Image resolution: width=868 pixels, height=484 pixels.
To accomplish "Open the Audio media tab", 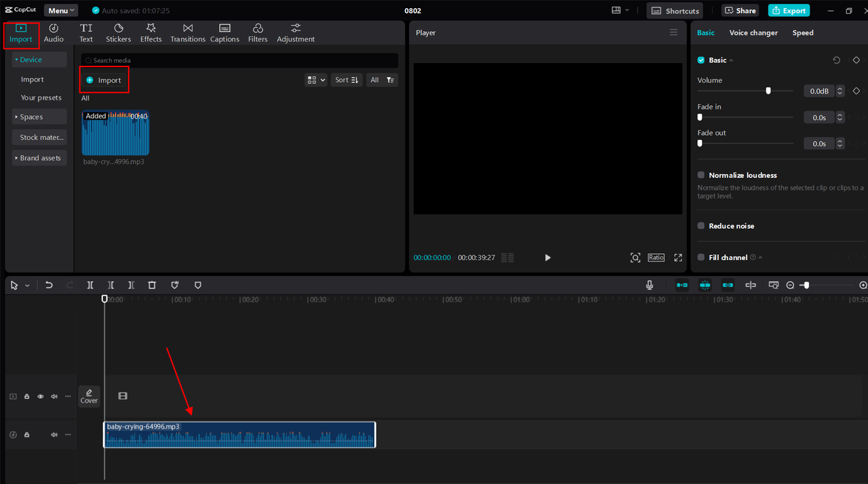I will [54, 33].
